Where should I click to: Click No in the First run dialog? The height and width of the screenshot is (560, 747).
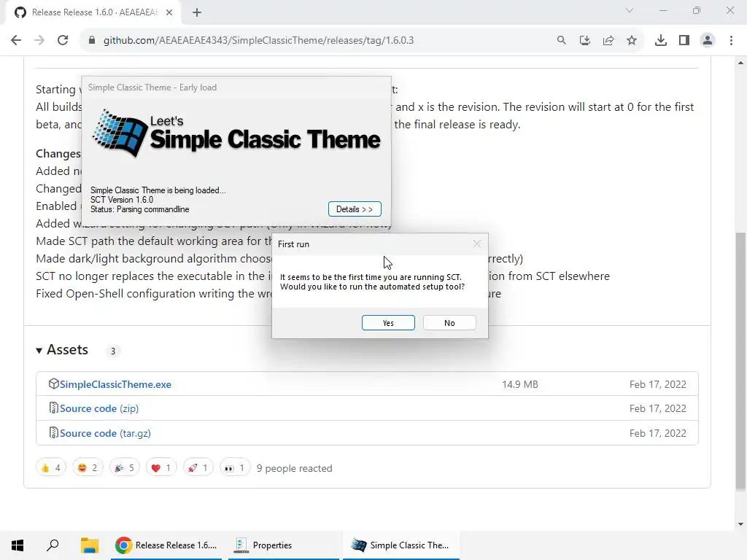coord(449,323)
